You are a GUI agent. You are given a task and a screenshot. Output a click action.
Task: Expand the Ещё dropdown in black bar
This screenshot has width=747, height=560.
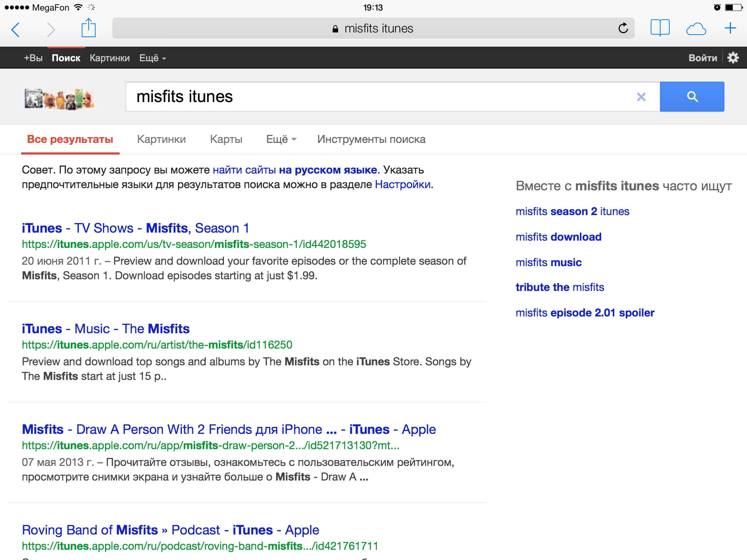pyautogui.click(x=152, y=58)
